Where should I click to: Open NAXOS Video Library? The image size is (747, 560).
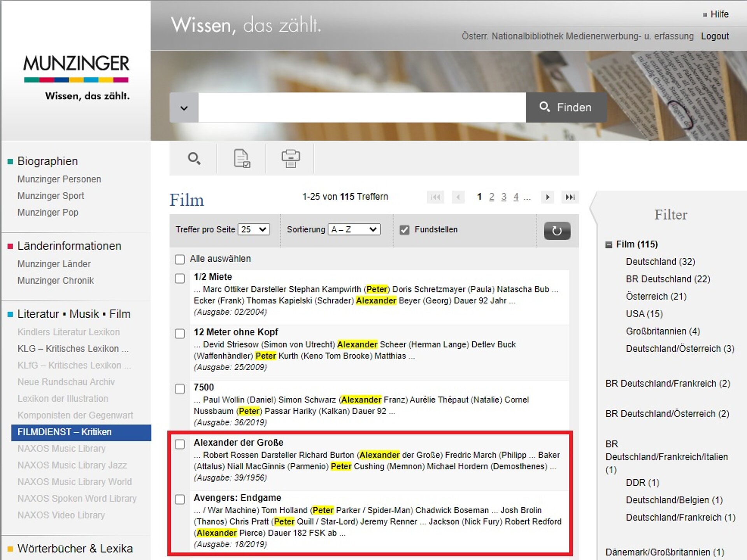click(61, 515)
